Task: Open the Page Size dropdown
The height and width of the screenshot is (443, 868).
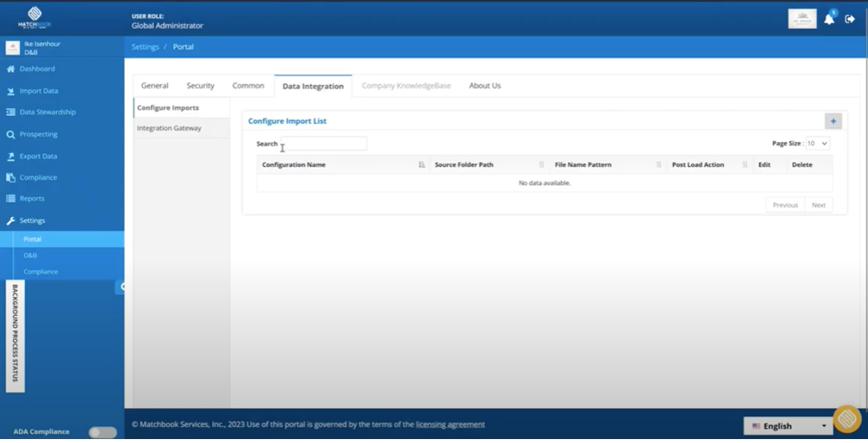Action: point(817,143)
